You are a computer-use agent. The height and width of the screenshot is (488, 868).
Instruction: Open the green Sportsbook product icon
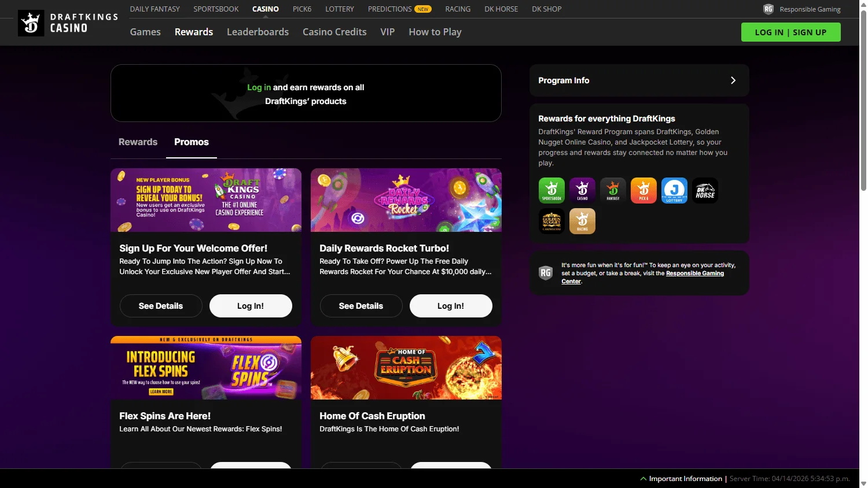tap(551, 190)
